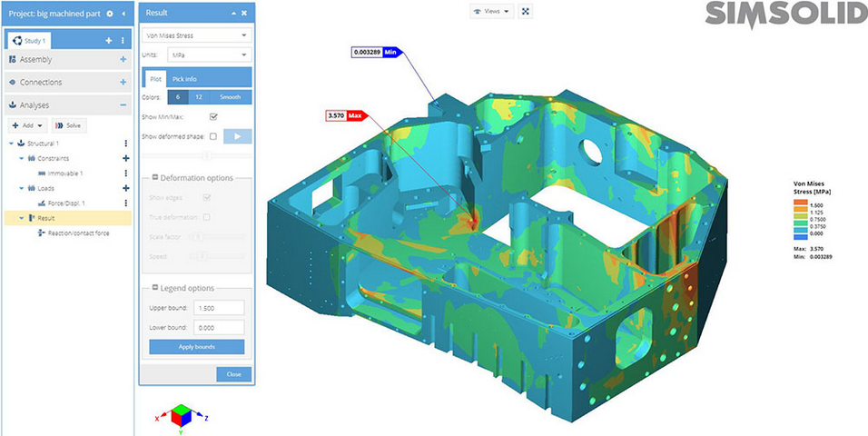Screen dimensions: 868x436
Task: Select 12 colors option
Action: [199, 97]
